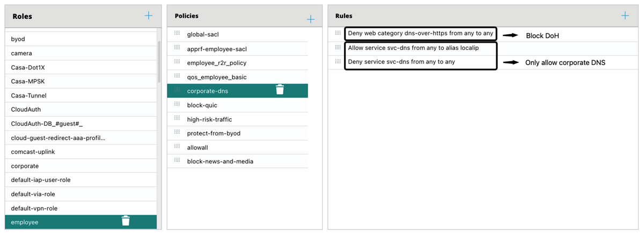Click drag handle of allowall policy
Viewport: 644px width, 236px height.
tap(177, 146)
